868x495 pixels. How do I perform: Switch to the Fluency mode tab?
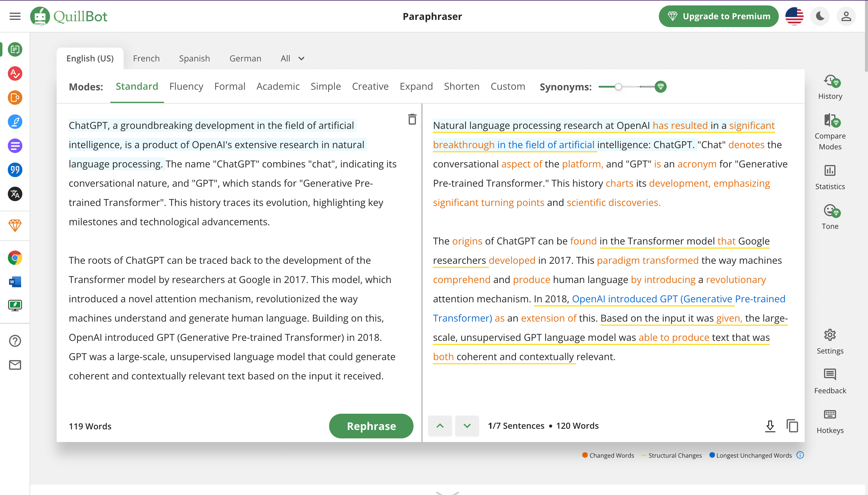click(x=186, y=86)
